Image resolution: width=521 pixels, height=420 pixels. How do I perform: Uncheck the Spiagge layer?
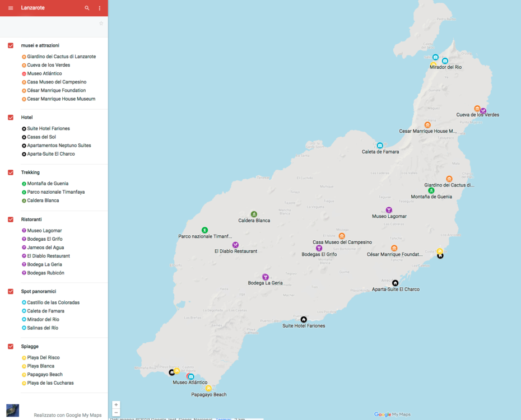[11, 347]
